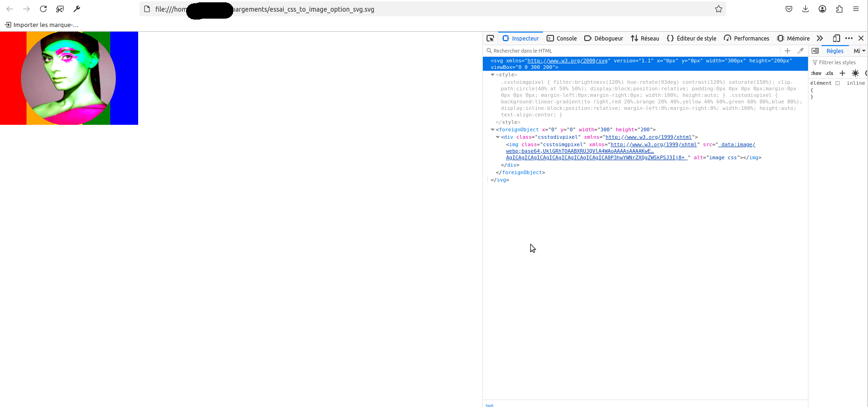
Task: Open the data:image/webp src link
Action: click(631, 151)
